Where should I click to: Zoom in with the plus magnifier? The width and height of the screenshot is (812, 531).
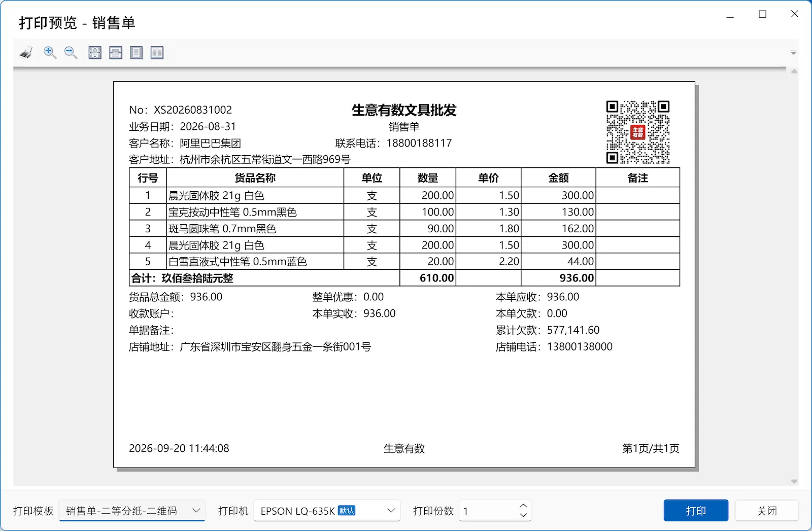pyautogui.click(x=50, y=53)
